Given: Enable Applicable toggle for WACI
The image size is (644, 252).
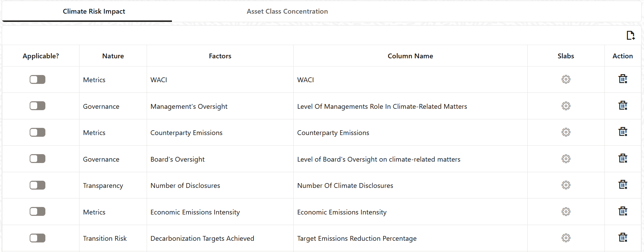Looking at the screenshot, I should coord(37,79).
